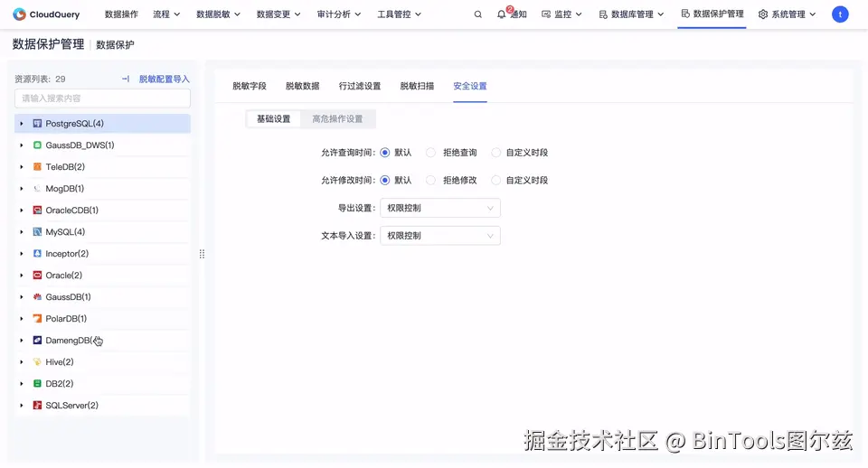Expand the PostgreSQL(4) tree arrow
The height and width of the screenshot is (468, 868).
coord(22,124)
